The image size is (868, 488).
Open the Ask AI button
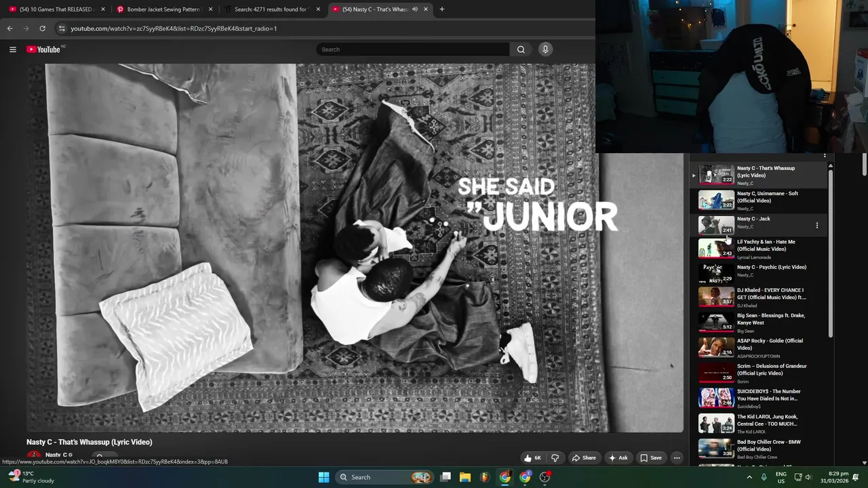618,458
